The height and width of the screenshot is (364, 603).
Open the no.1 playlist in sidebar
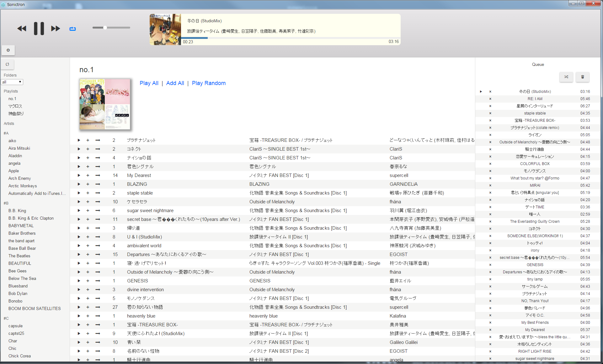point(12,99)
